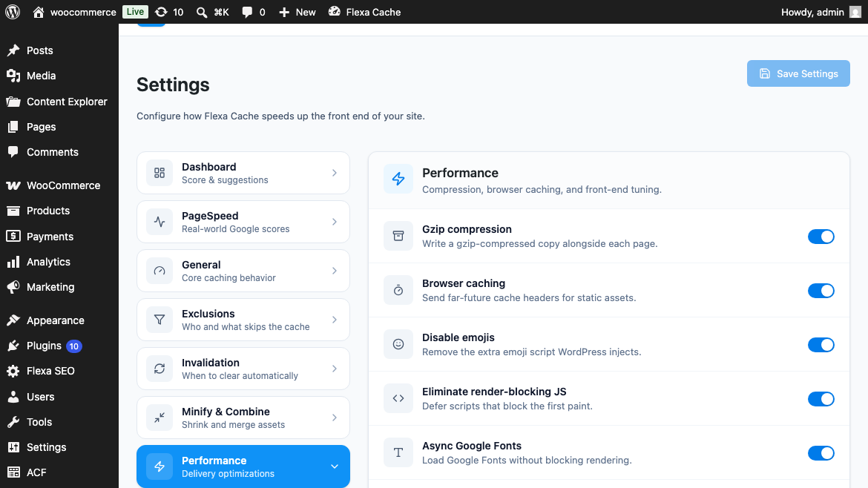This screenshot has width=868, height=488.
Task: Click the Tools wrench icon
Action: [13, 422]
